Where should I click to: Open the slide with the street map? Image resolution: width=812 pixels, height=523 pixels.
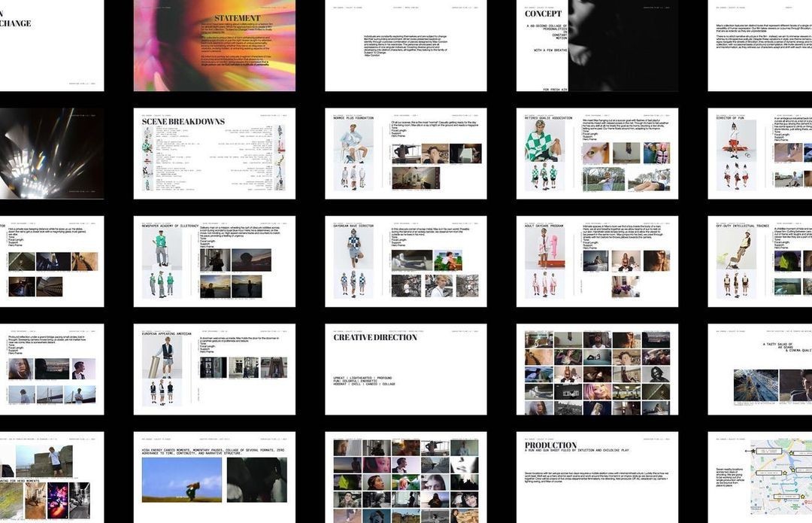point(759,477)
